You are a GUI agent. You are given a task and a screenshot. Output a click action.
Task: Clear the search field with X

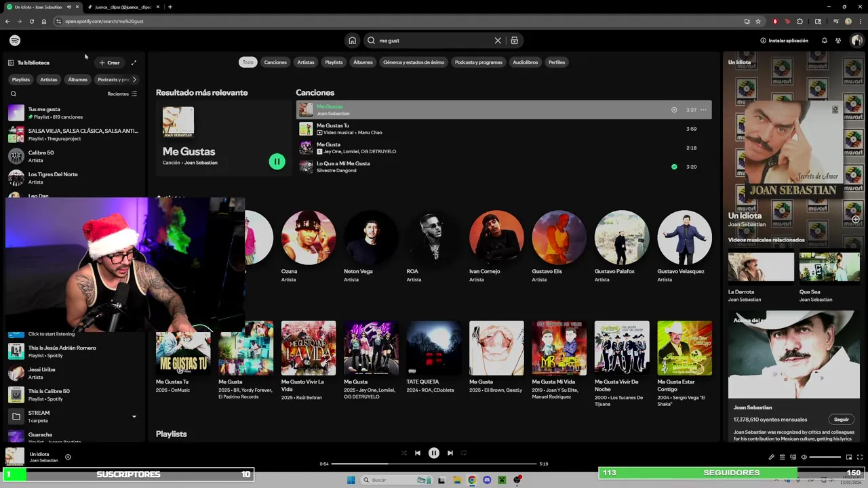point(498,41)
